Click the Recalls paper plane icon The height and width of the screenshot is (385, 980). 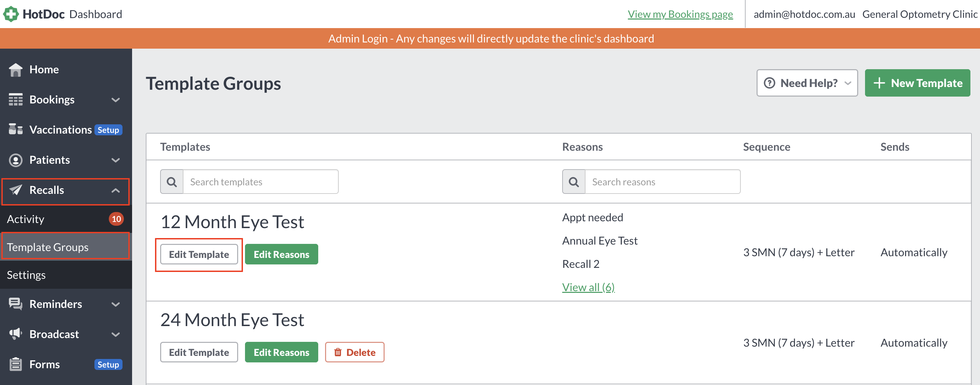coord(16,190)
